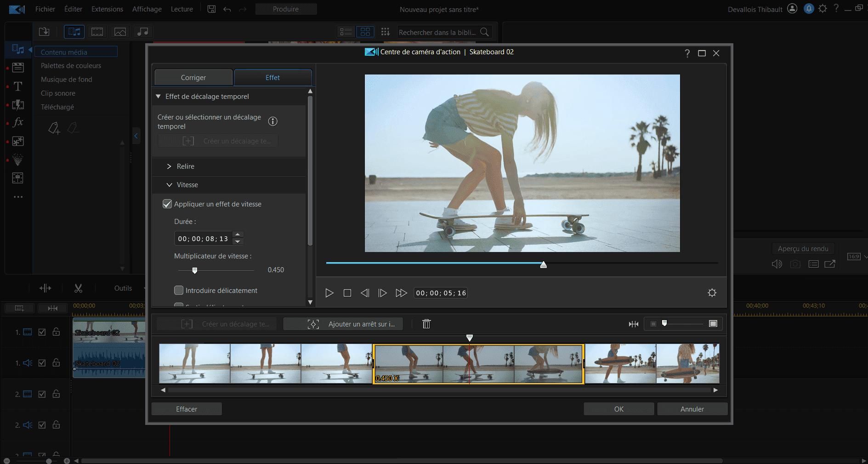Select the Titles room T icon
The height and width of the screenshot is (464, 868).
point(17,86)
